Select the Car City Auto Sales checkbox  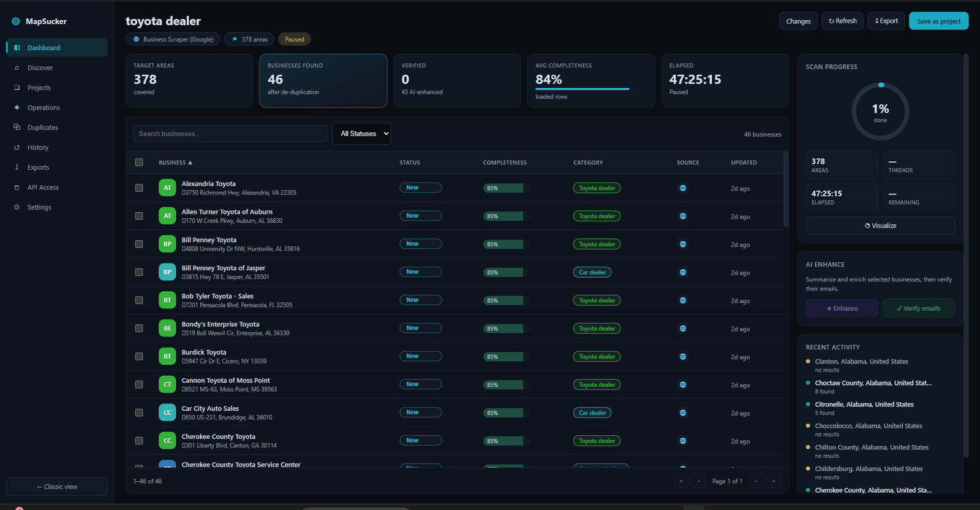139,413
